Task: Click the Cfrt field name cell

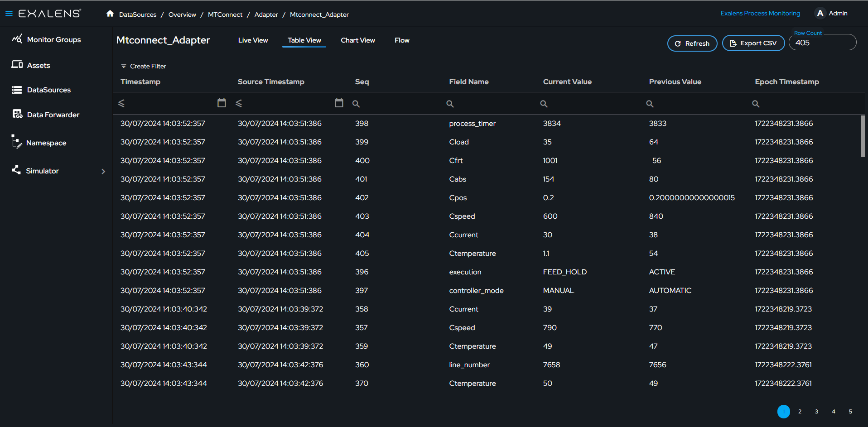Action: (x=456, y=160)
